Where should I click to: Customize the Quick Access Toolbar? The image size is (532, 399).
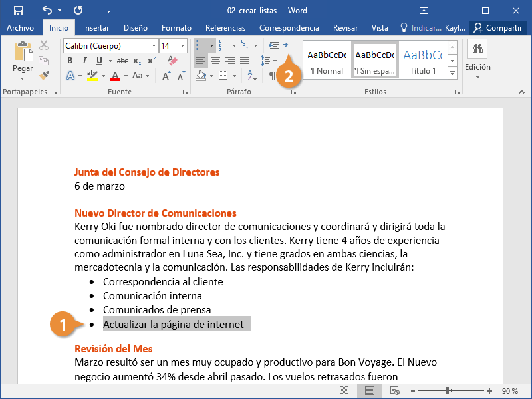[108, 11]
